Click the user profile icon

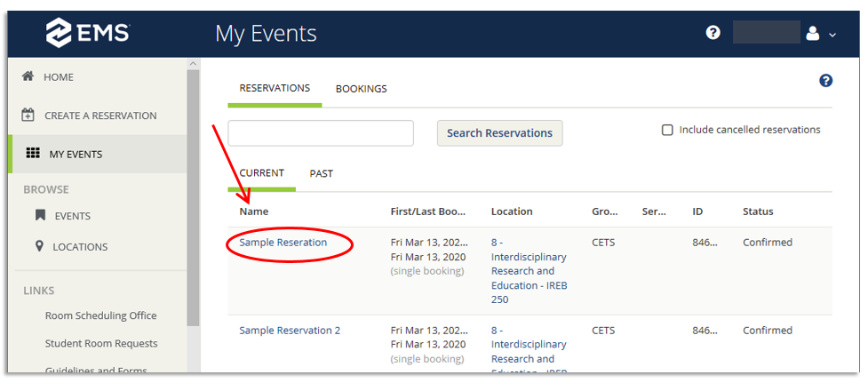(812, 34)
